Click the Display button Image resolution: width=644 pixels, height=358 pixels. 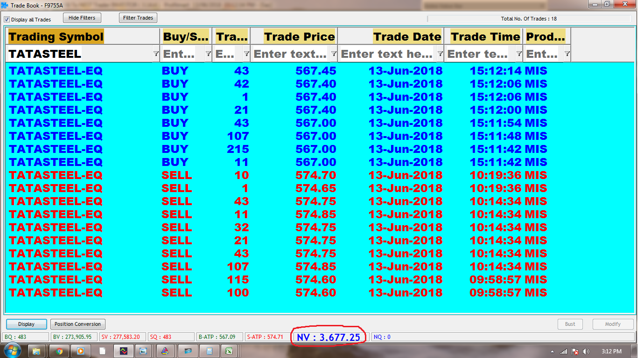click(x=27, y=324)
